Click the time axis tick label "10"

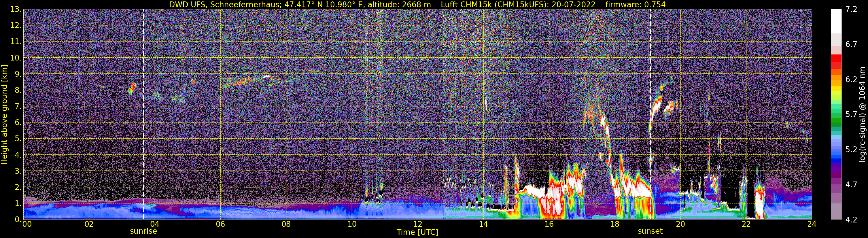pos(352,224)
